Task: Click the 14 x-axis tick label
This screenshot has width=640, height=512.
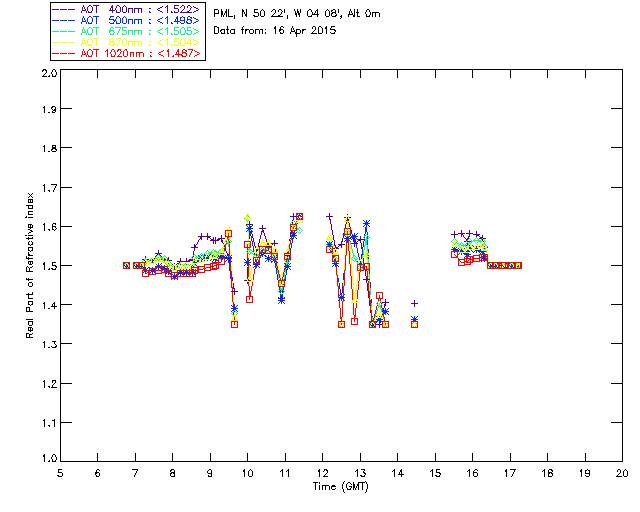Action: [398, 473]
